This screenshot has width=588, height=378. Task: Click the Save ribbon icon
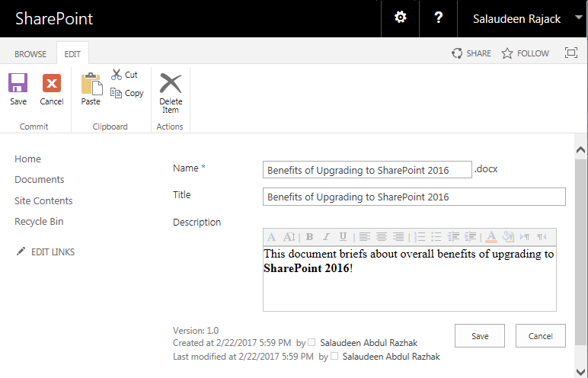18,83
